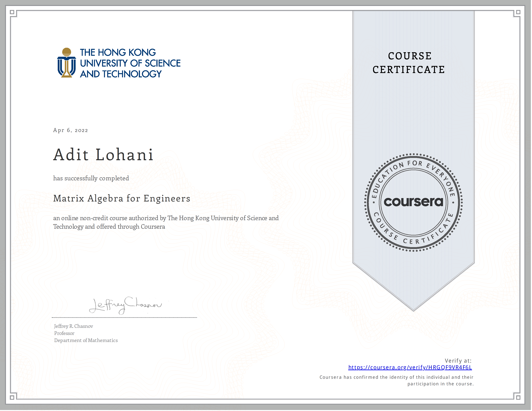Image resolution: width=532 pixels, height=411 pixels.
Task: Select the text Jeffrey R. Chasnov
Action: click(74, 327)
